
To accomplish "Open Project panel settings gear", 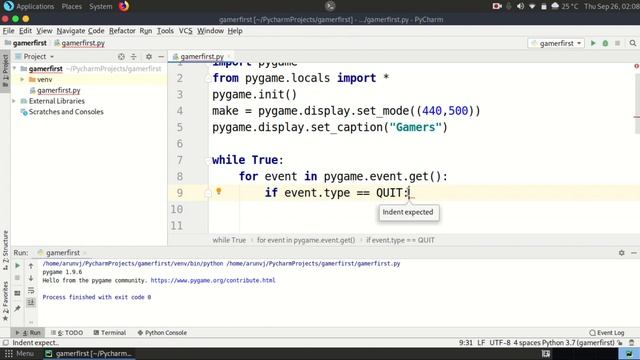I will click(x=149, y=57).
